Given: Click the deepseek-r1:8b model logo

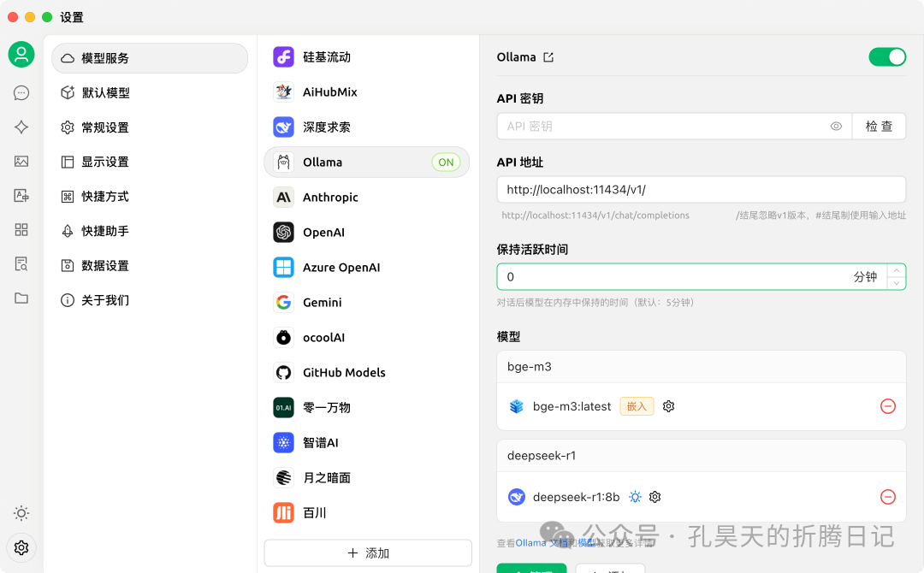Looking at the screenshot, I should (516, 497).
